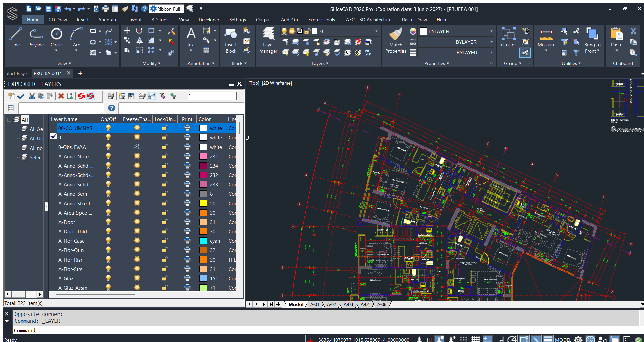Image resolution: width=644 pixels, height=342 pixels.
Task: Select the Circle tool
Action: click(56, 37)
